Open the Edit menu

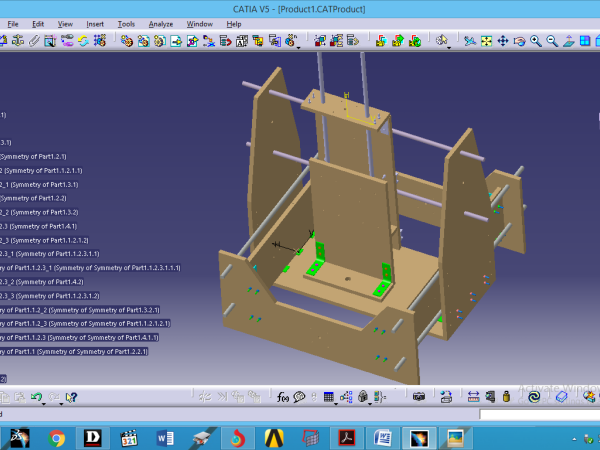pyautogui.click(x=38, y=24)
